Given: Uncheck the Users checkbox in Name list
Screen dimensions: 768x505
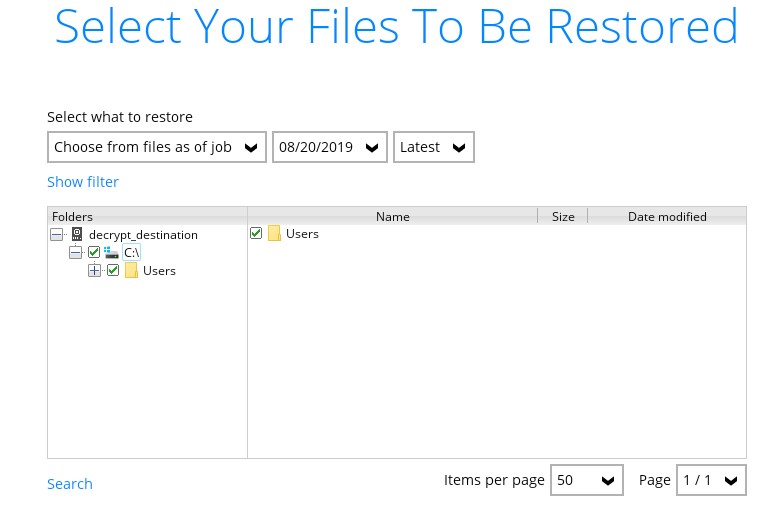Looking at the screenshot, I should click(x=256, y=233).
